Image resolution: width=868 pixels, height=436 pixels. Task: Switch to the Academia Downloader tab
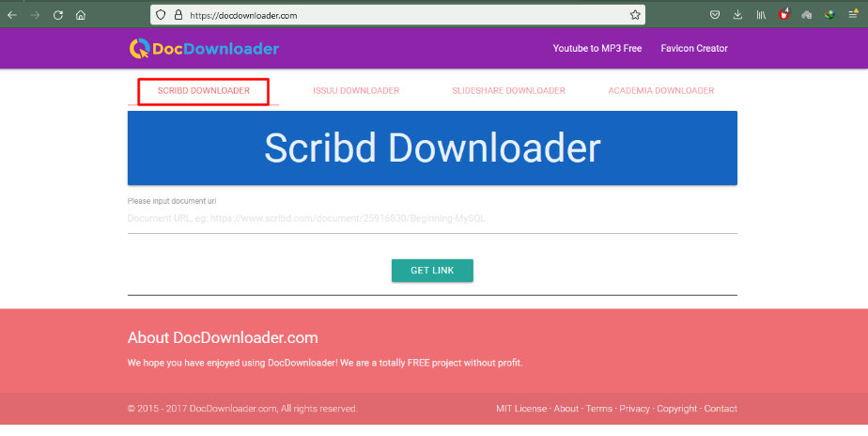[661, 91]
